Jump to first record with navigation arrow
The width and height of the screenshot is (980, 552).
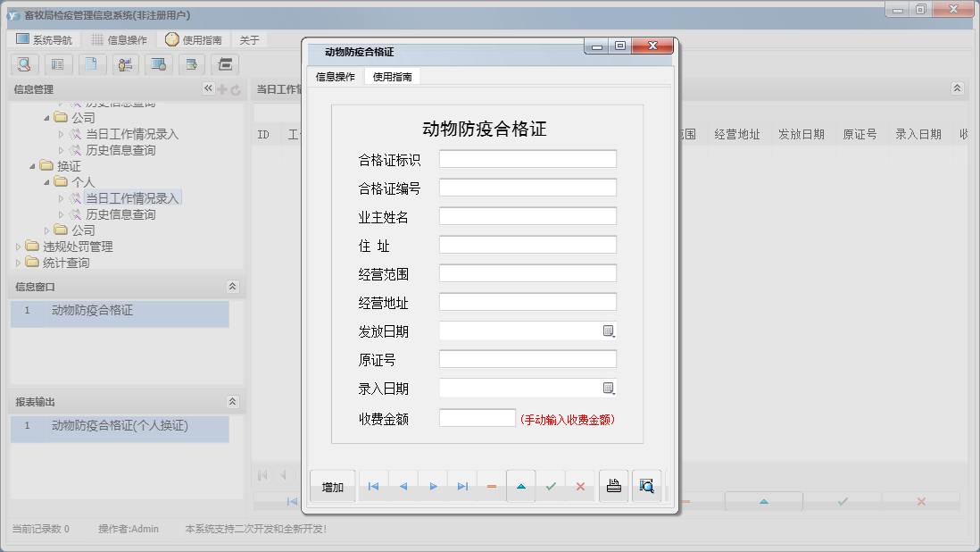373,486
